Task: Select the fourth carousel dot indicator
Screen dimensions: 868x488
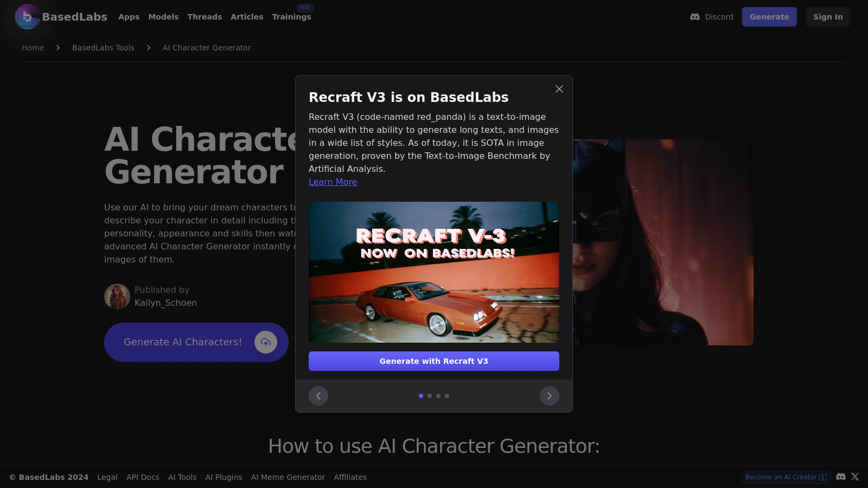Action: [x=447, y=396]
